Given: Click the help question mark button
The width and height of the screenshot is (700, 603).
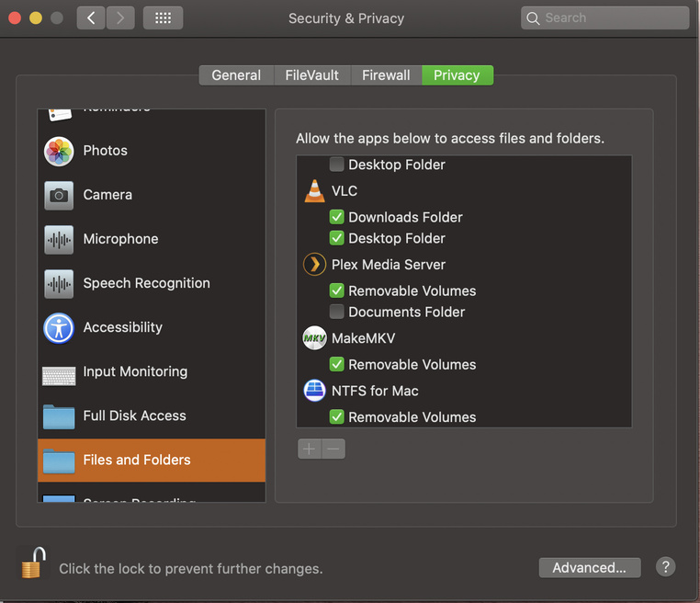Looking at the screenshot, I should [665, 567].
